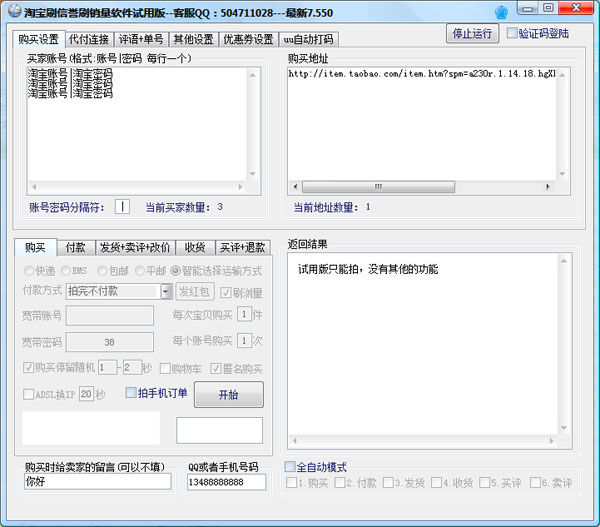Click right arrow of 购买地址 horizontal scrollbar

[x=548, y=187]
